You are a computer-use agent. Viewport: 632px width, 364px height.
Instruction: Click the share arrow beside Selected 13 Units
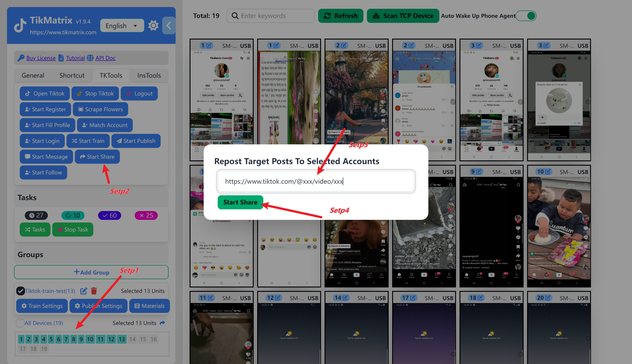click(163, 323)
